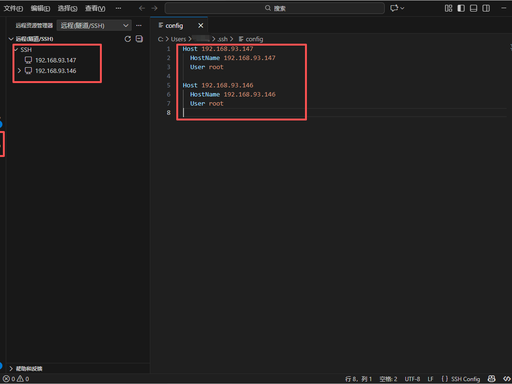
Task: Click errors and warnings count in status bar
Action: (16, 379)
